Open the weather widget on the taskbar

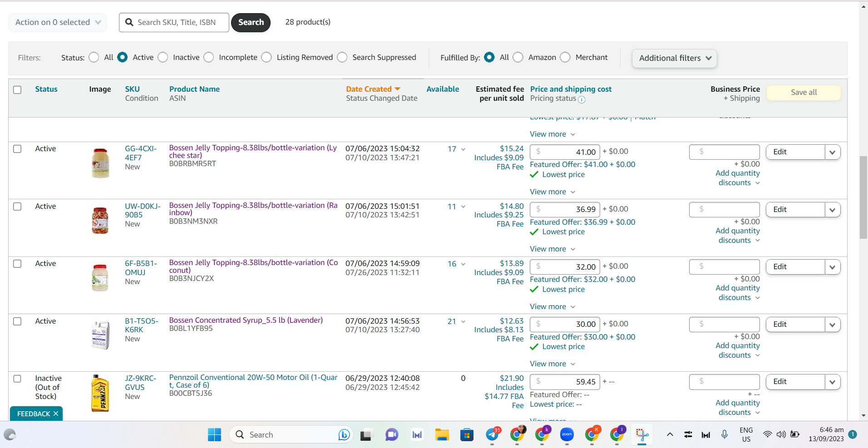[10, 435]
